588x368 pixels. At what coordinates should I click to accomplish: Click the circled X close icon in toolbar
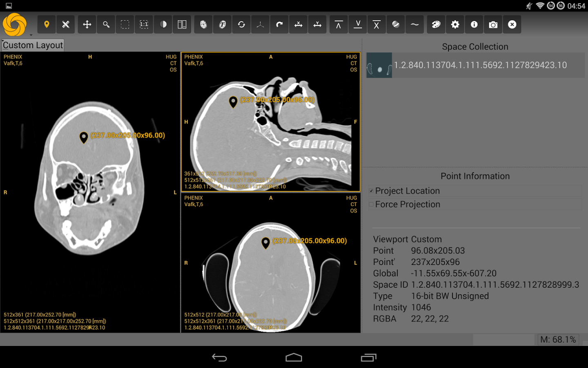pos(512,25)
